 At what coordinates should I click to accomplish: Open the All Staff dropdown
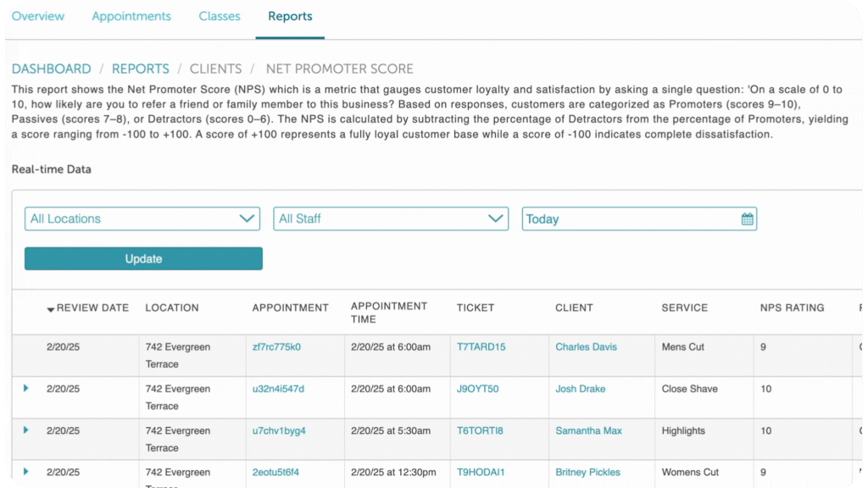(x=391, y=219)
